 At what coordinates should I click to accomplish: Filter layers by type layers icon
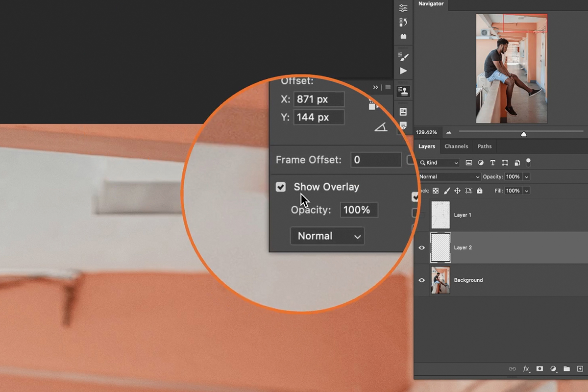492,163
